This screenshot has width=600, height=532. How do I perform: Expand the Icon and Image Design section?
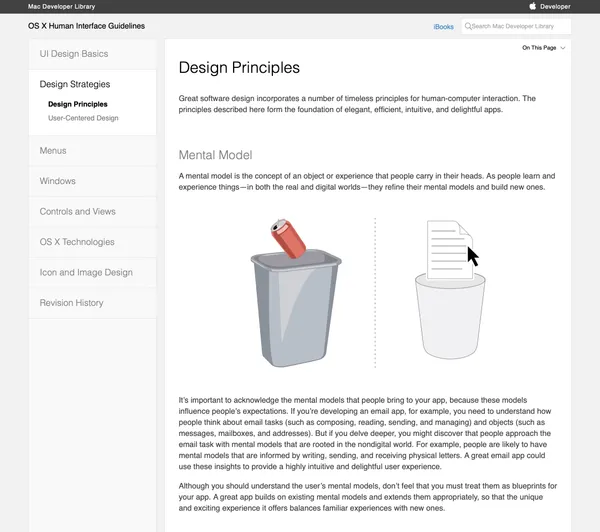pyautogui.click(x=92, y=273)
